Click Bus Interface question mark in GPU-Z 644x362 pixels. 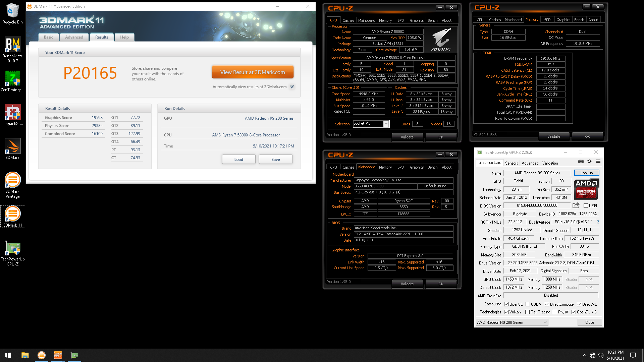tap(598, 222)
